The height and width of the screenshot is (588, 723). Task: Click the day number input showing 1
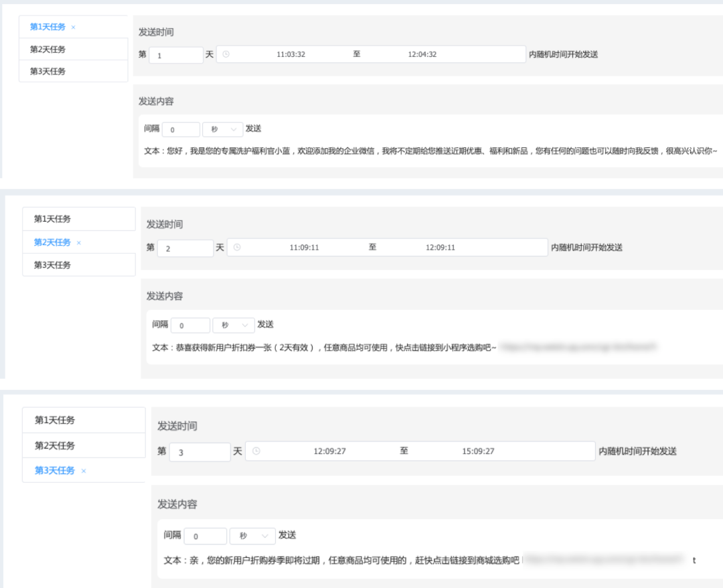pyautogui.click(x=175, y=55)
